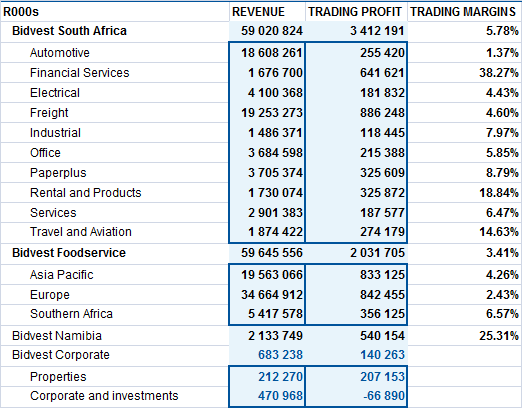Click Travel and Aviation revenue 1 874 422
Screen dimensions: 524x411
pos(275,232)
